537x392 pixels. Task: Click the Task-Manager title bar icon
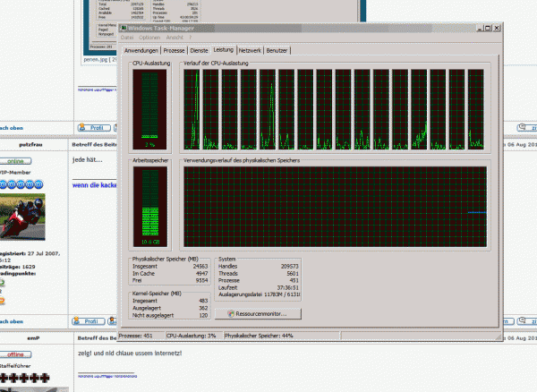tap(124, 28)
